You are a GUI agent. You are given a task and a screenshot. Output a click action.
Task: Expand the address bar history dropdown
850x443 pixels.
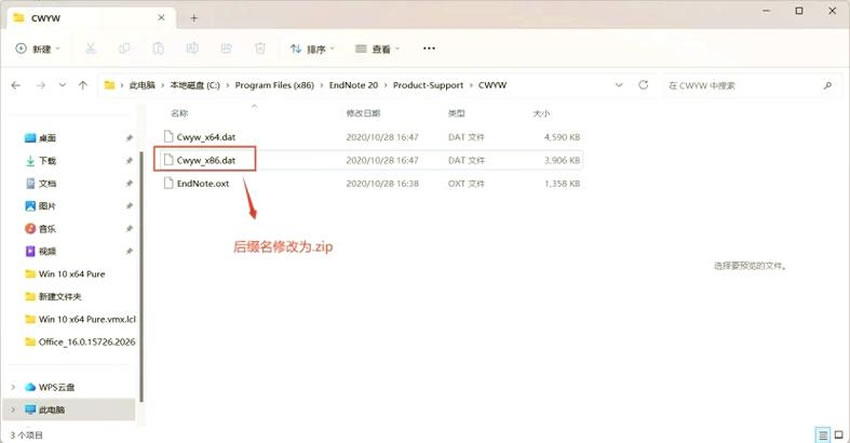click(619, 85)
